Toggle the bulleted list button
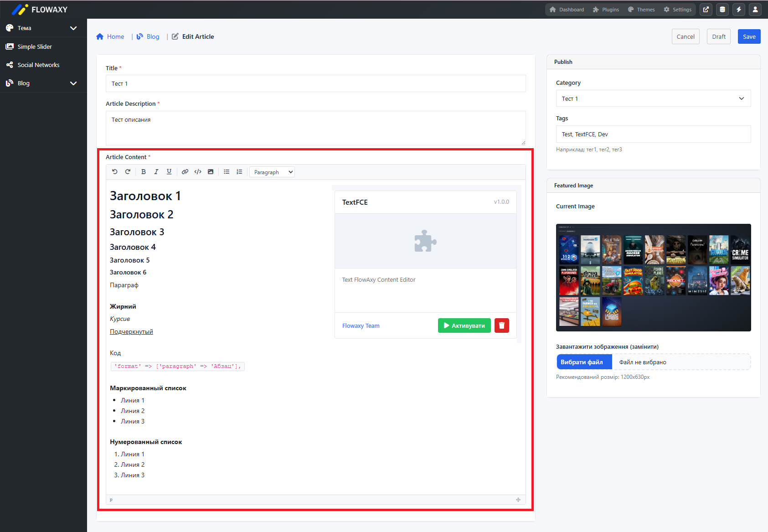Screen dimensions: 768x532 coord(227,172)
